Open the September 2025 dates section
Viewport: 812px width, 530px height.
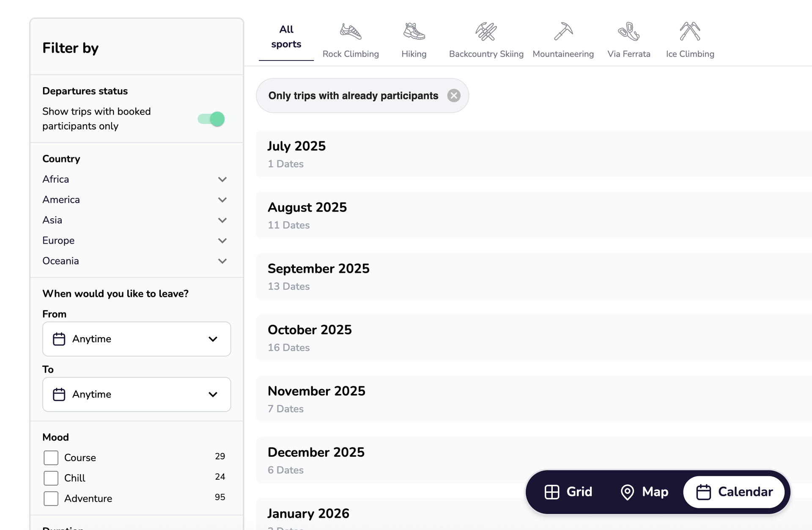(534, 277)
